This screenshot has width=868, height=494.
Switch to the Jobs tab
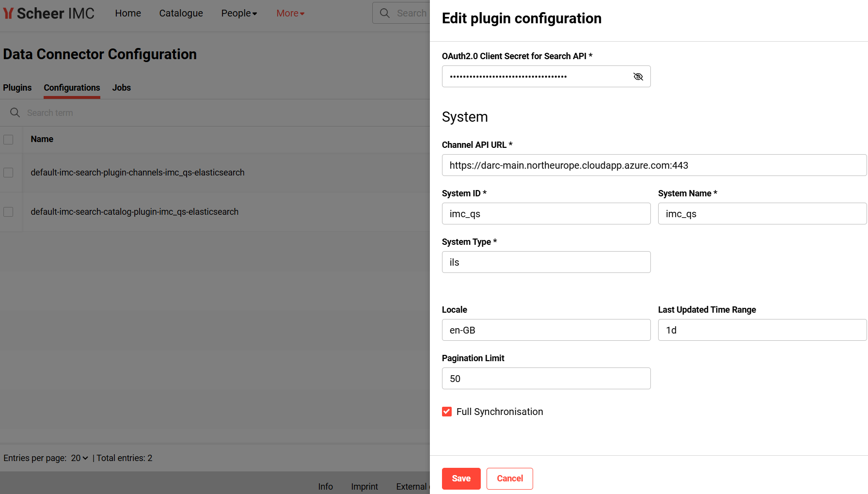(121, 88)
